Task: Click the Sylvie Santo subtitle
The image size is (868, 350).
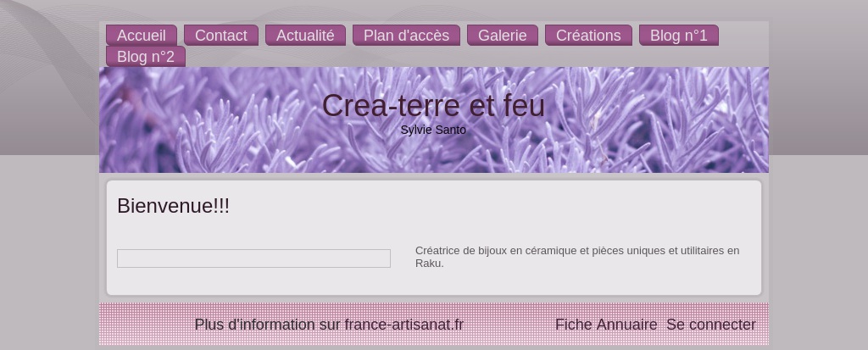Action: point(433,130)
